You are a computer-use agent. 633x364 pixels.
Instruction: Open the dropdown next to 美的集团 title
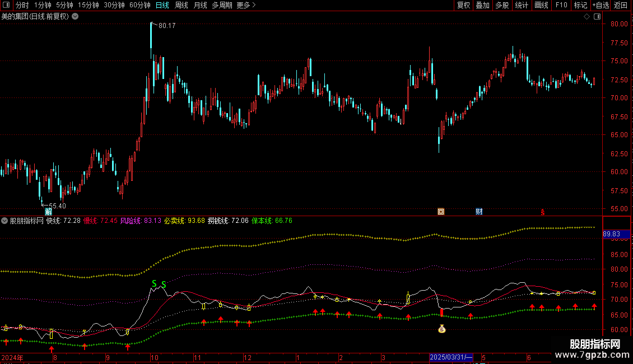75,17
